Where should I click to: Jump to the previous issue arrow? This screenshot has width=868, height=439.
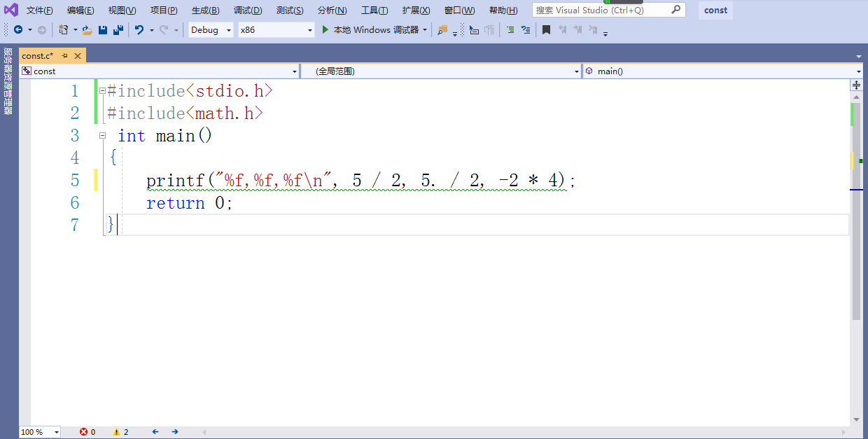click(155, 432)
